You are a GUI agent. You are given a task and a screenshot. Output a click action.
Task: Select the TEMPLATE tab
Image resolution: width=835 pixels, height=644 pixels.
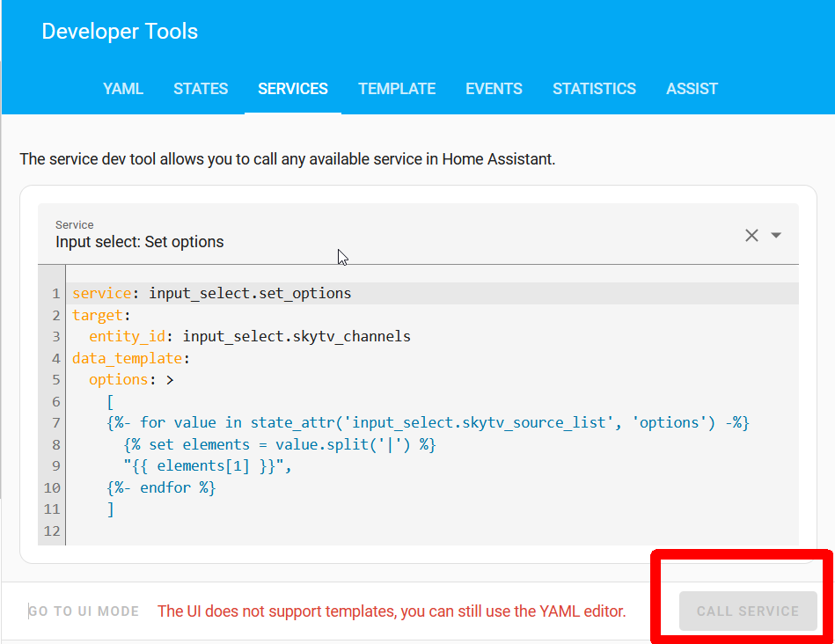pyautogui.click(x=397, y=88)
